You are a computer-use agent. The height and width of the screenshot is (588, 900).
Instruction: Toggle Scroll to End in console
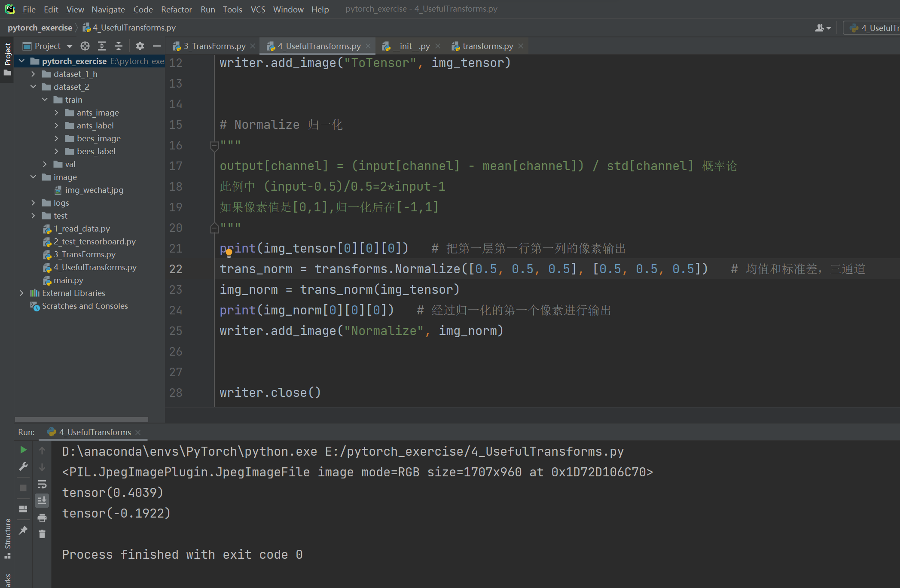42,500
